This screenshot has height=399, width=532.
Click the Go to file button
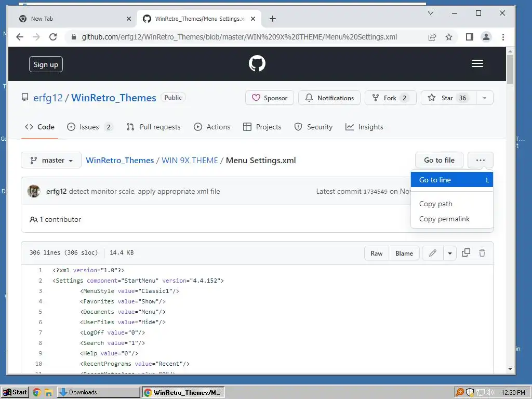click(439, 160)
